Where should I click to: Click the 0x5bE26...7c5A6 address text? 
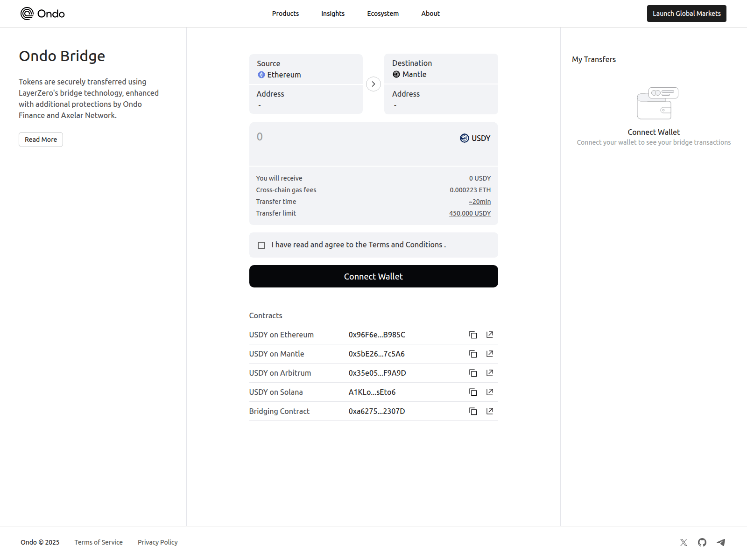tap(376, 354)
